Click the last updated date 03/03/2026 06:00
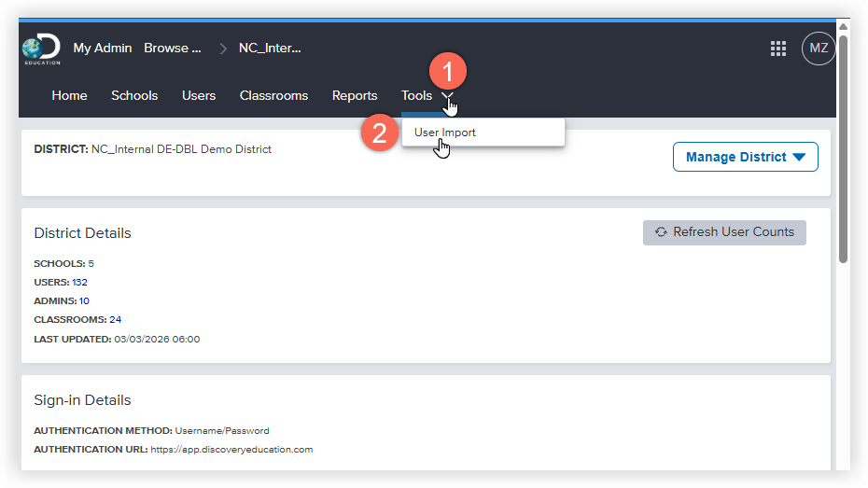Image resolution: width=868 pixels, height=488 pixels. [157, 339]
